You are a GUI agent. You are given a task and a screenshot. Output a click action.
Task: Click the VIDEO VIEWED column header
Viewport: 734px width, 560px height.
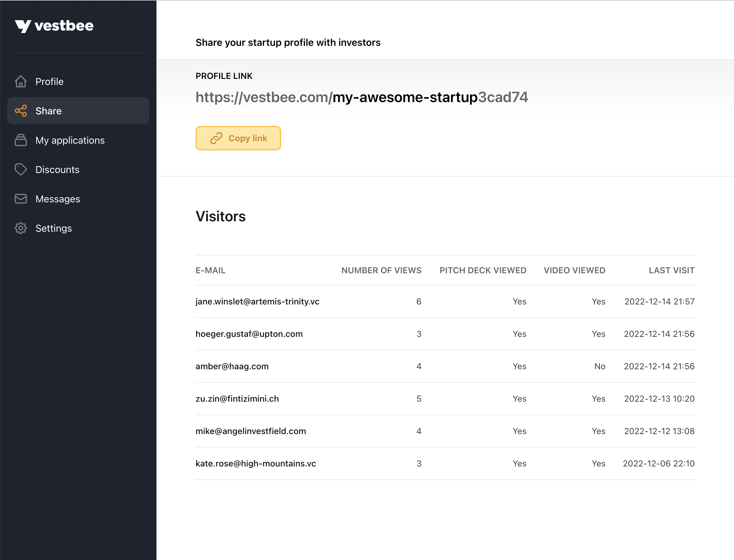[574, 270]
